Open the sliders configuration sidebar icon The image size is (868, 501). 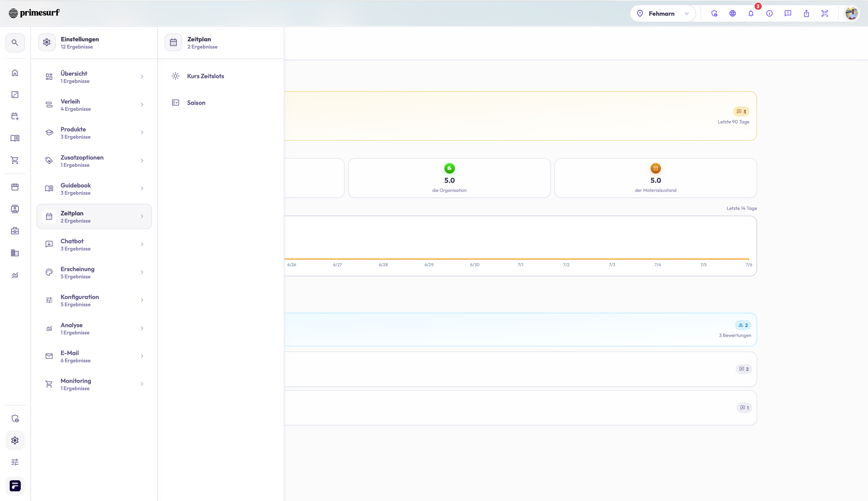15,462
